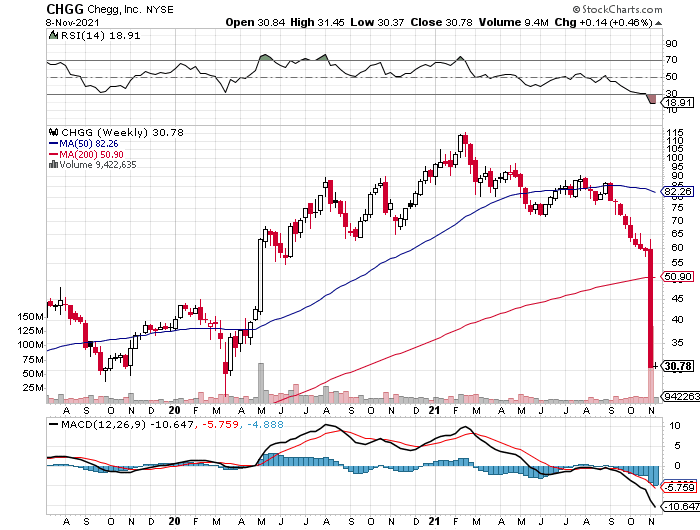This screenshot has width=700, height=530.
Task: Click the Low 30.37 value
Action: [x=377, y=22]
